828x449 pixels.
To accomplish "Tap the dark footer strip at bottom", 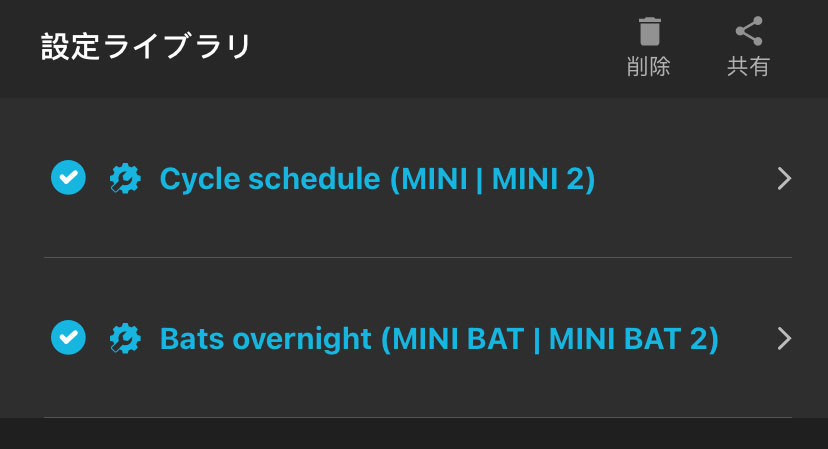I will pyautogui.click(x=414, y=434).
